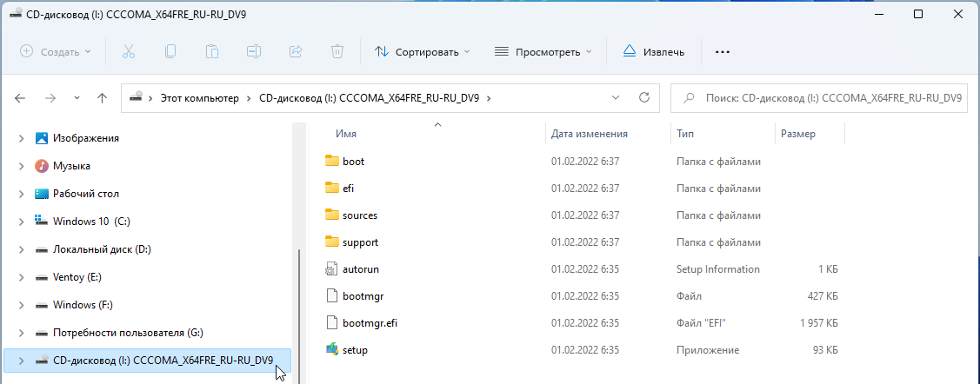Expand Локальный диск (D:) tree node
This screenshot has height=384, width=980.
tap(22, 249)
